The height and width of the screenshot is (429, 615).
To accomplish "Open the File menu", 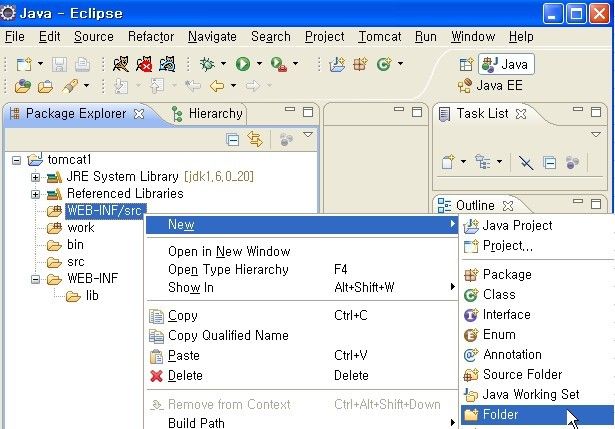I will pos(15,37).
